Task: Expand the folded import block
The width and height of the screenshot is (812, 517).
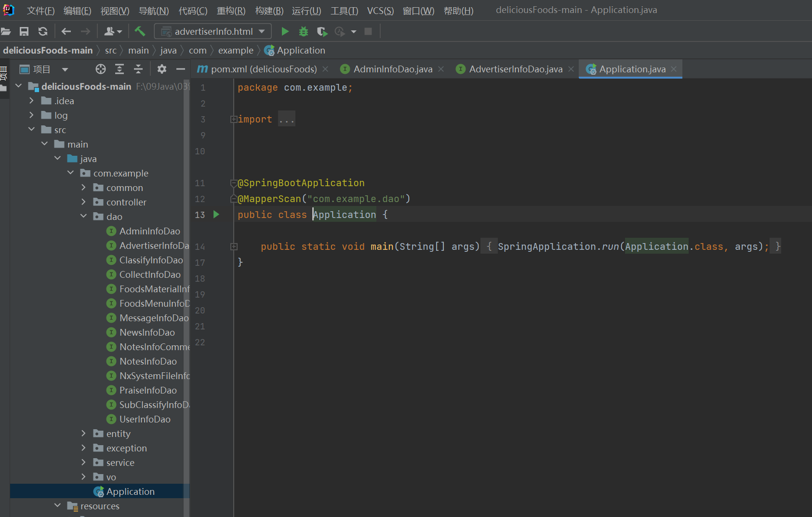Action: tap(234, 119)
